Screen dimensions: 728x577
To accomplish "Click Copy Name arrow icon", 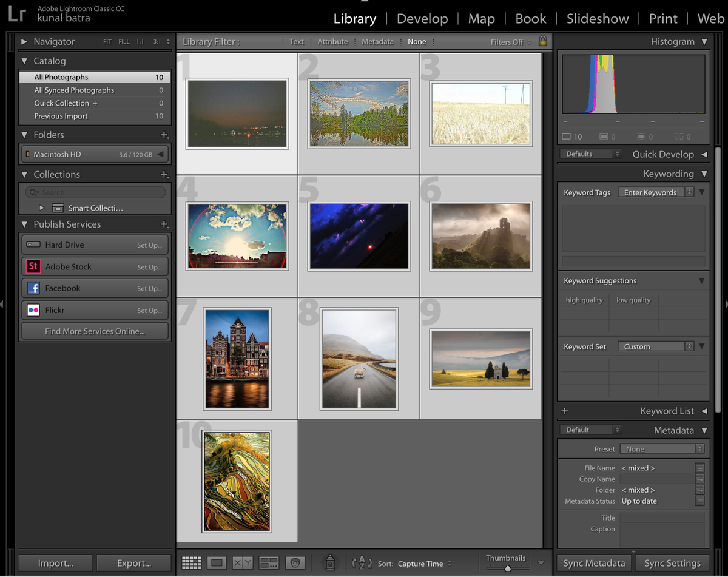I will coord(699,479).
